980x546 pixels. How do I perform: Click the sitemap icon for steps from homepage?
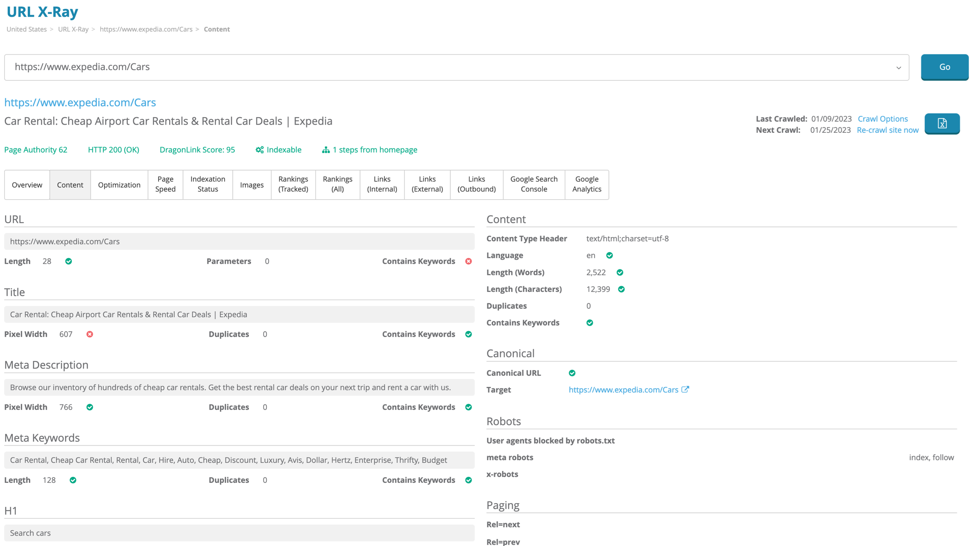coord(326,150)
